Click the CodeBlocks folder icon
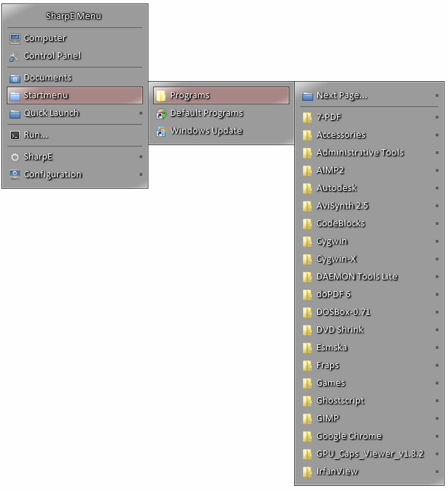Viewport: 448px width, 490px height. [x=307, y=224]
